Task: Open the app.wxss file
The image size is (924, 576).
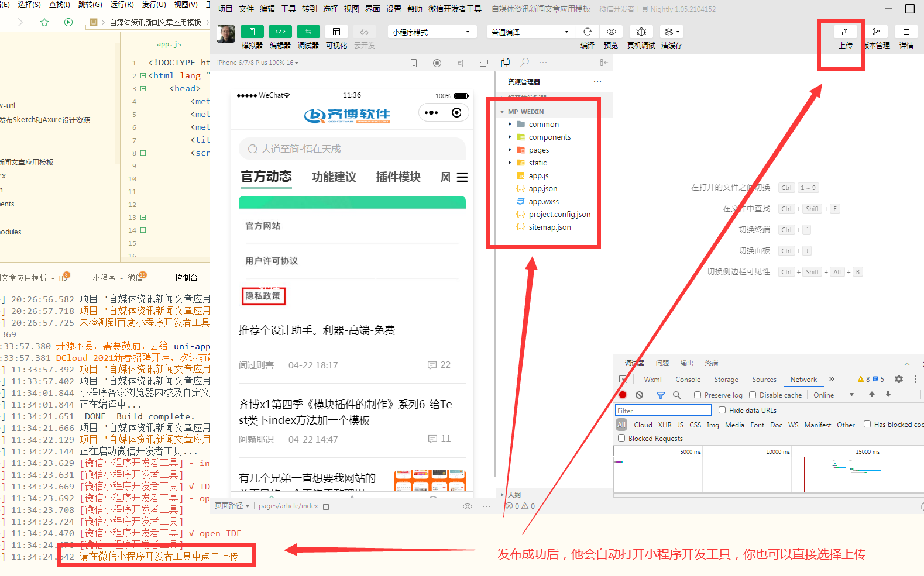Action: (x=544, y=201)
